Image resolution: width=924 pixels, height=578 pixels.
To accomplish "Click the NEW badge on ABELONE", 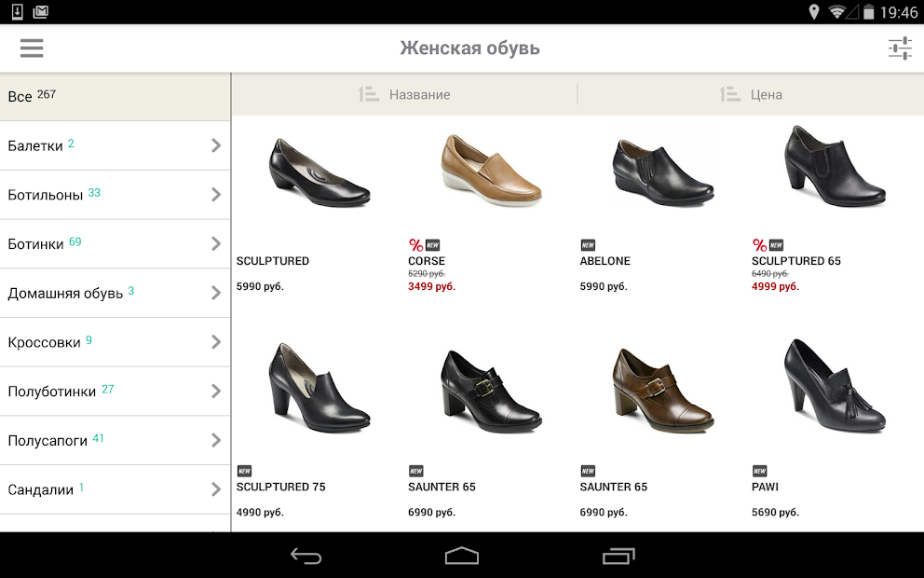I will [x=588, y=245].
